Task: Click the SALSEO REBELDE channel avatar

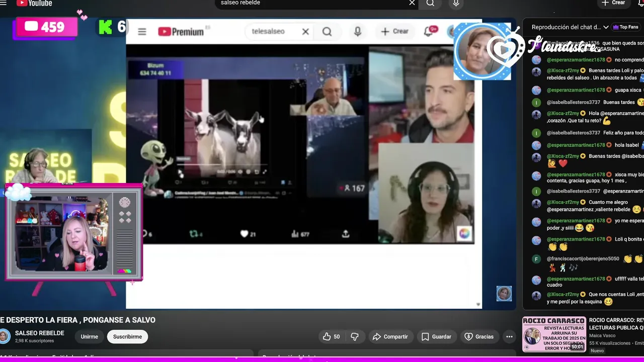Action: pyautogui.click(x=5, y=336)
